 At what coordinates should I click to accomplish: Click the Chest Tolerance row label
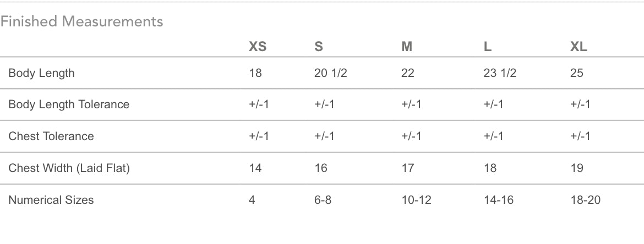coord(51,136)
